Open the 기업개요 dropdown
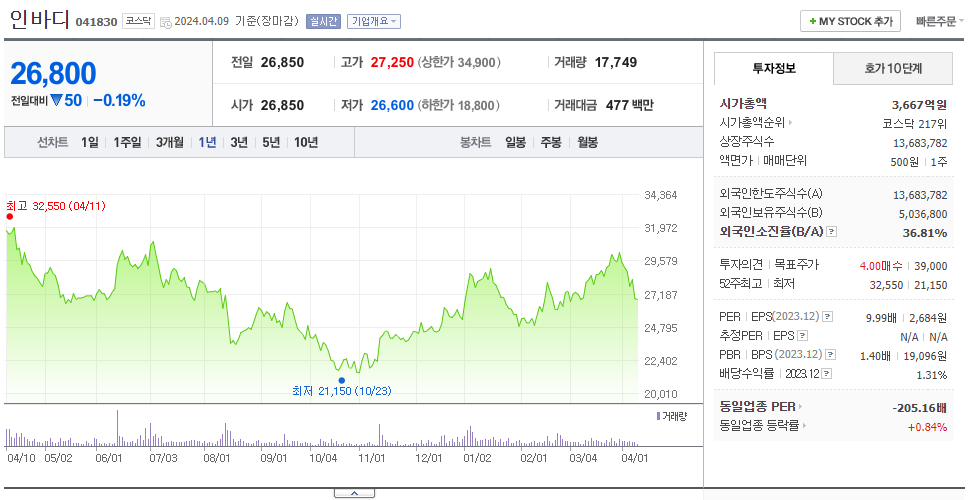This screenshot has height=500, width=968. (x=373, y=21)
